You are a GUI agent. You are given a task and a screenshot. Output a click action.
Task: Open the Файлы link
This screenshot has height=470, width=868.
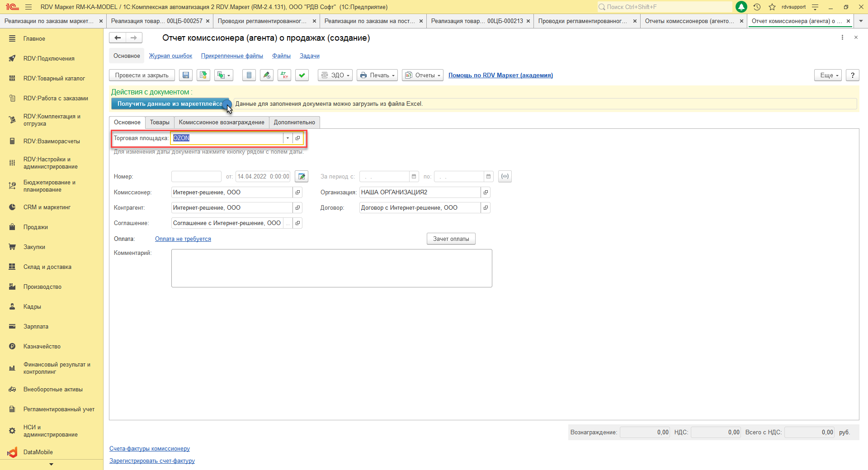(x=281, y=56)
